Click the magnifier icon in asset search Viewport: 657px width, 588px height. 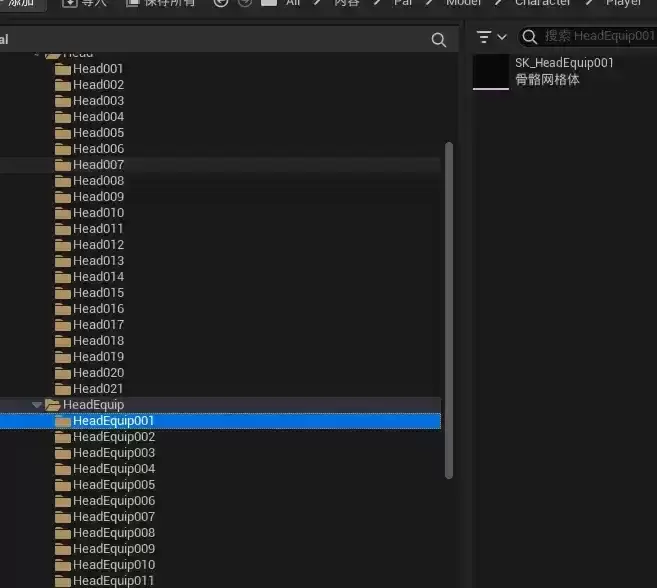click(x=530, y=37)
